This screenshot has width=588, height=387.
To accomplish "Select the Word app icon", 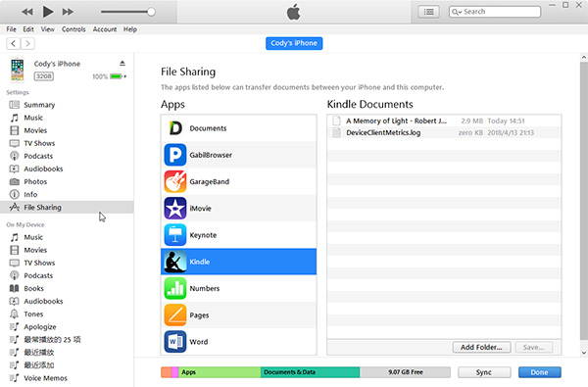I will point(175,342).
